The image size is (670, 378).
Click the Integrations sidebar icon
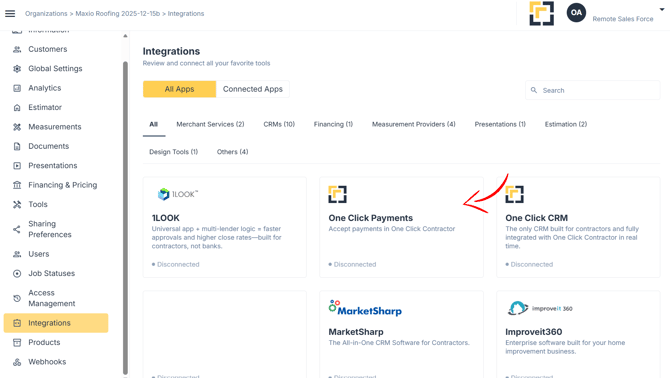coord(17,323)
